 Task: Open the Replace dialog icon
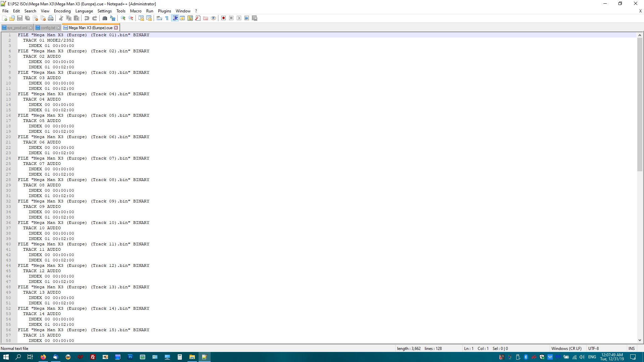113,18
